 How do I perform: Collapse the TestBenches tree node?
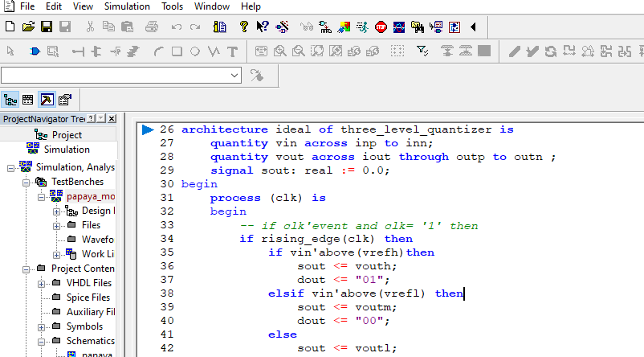(26, 183)
